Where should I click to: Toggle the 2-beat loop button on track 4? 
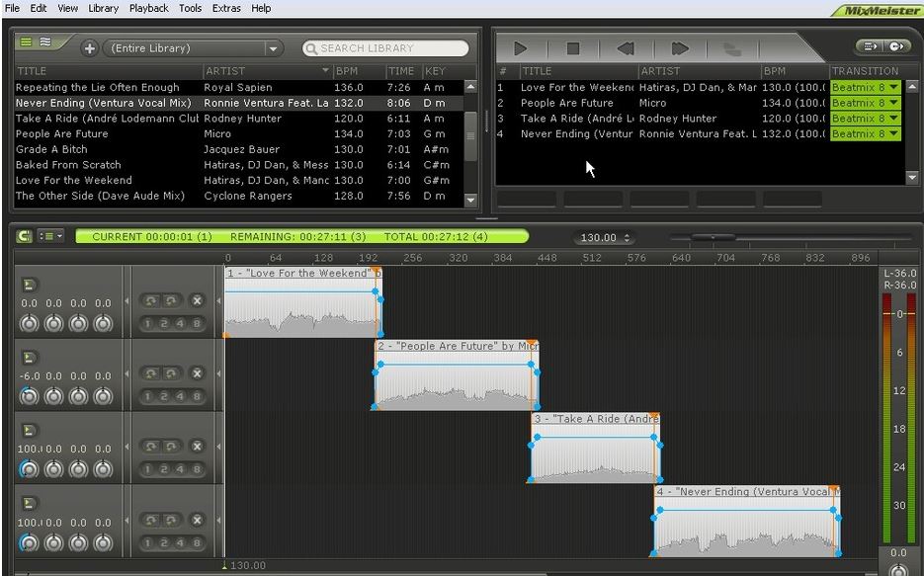pos(164,543)
